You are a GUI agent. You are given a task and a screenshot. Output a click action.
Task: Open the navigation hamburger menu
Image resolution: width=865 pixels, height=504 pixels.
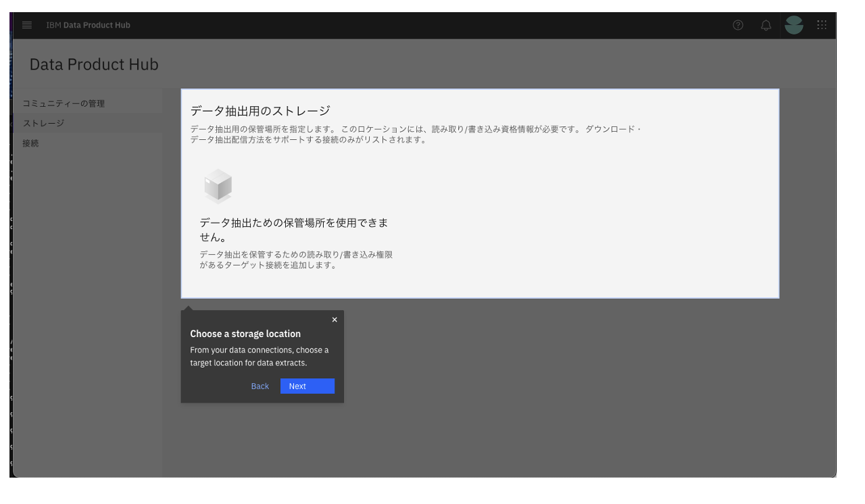pos(26,25)
